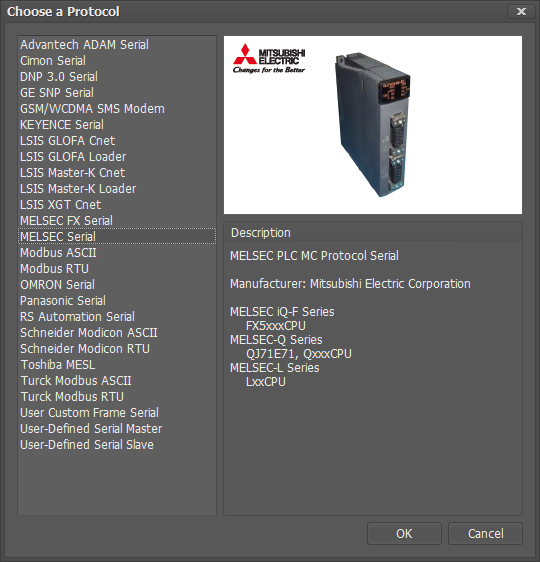
Task: Choose OMRON Serial entry
Action: [117, 285]
